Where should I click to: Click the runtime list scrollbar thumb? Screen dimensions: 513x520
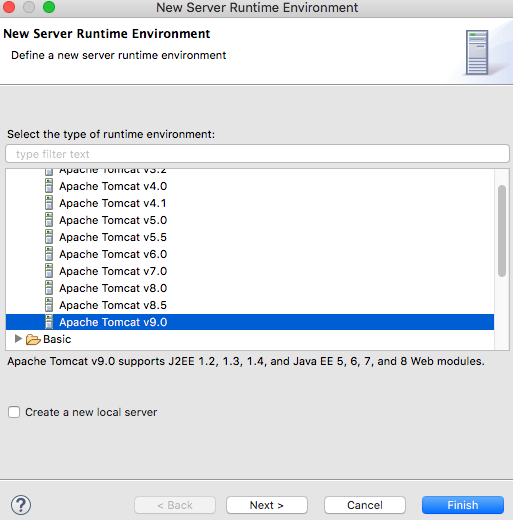pos(502,231)
